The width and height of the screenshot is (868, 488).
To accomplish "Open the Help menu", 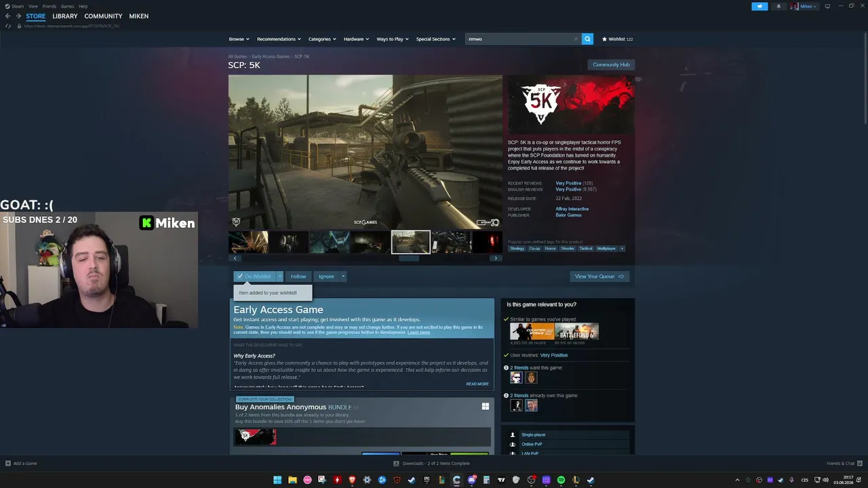I will 83,6.
